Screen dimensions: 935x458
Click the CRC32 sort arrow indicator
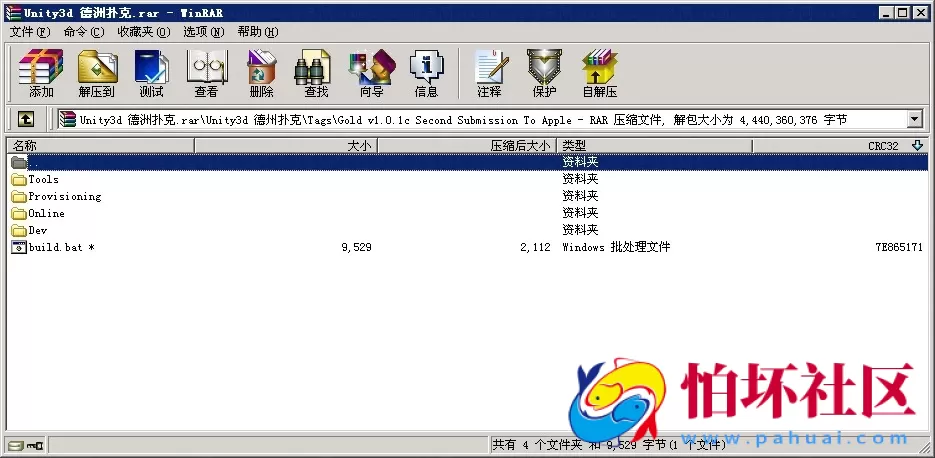pos(917,145)
